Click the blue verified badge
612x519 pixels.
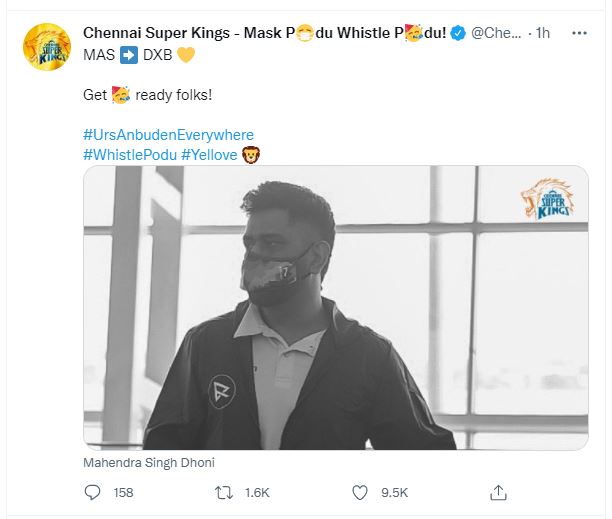458,33
